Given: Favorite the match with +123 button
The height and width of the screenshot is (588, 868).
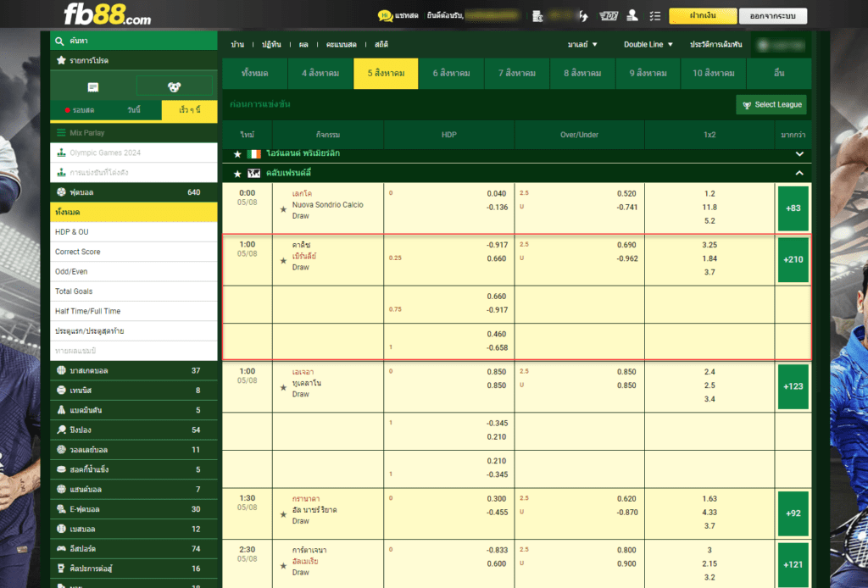Looking at the screenshot, I should 283,388.
